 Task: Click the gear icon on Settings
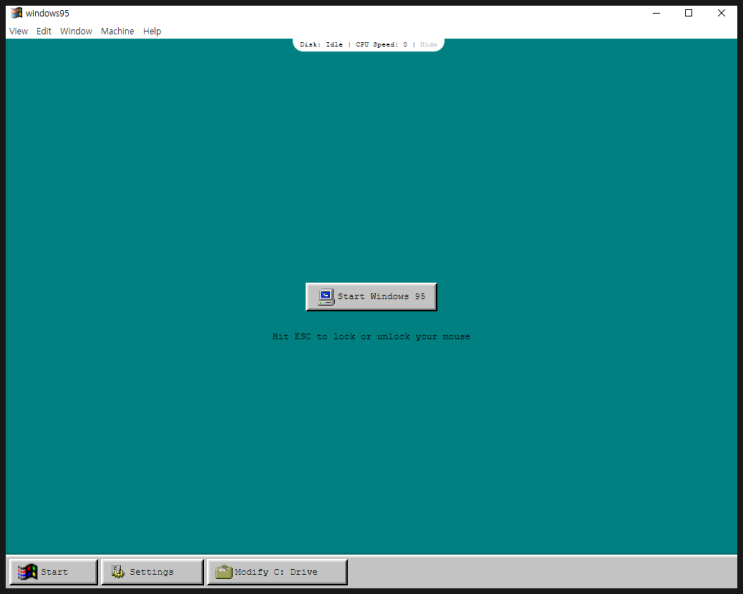pos(118,572)
